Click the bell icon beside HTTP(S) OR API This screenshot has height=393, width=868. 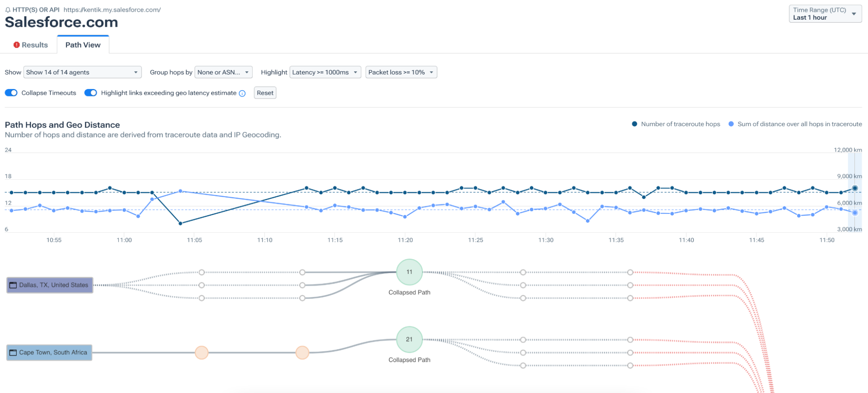8,10
